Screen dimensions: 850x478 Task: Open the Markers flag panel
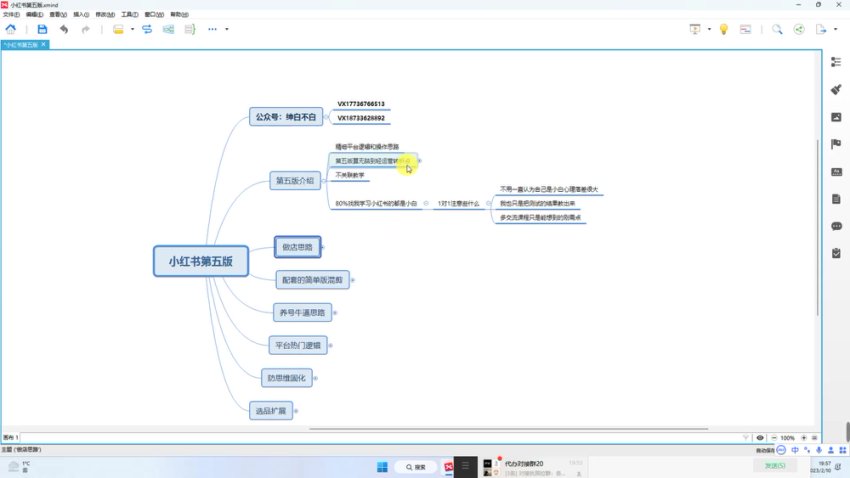[x=836, y=144]
